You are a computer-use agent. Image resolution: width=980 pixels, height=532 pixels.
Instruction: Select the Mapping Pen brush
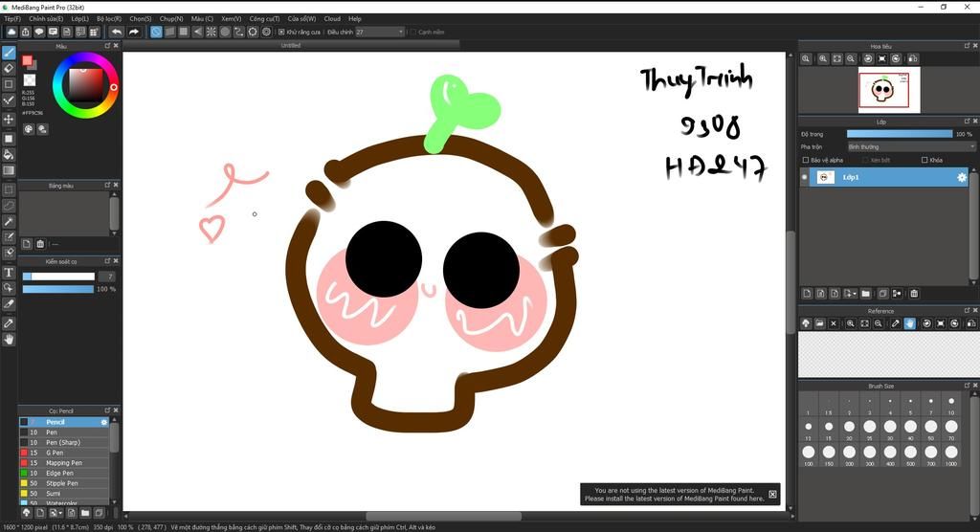tap(64, 462)
